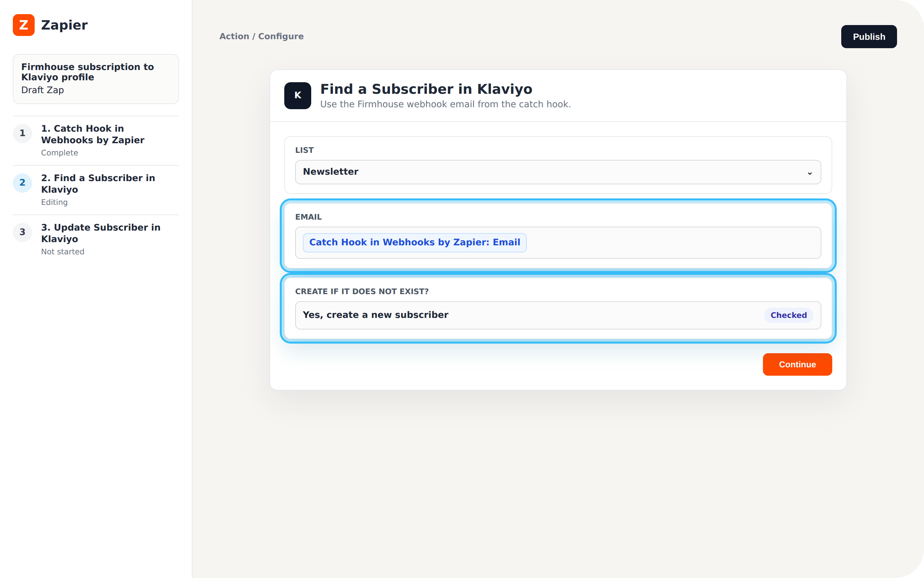Click the LIST field label
The height and width of the screenshot is (578, 924).
pyautogui.click(x=304, y=150)
